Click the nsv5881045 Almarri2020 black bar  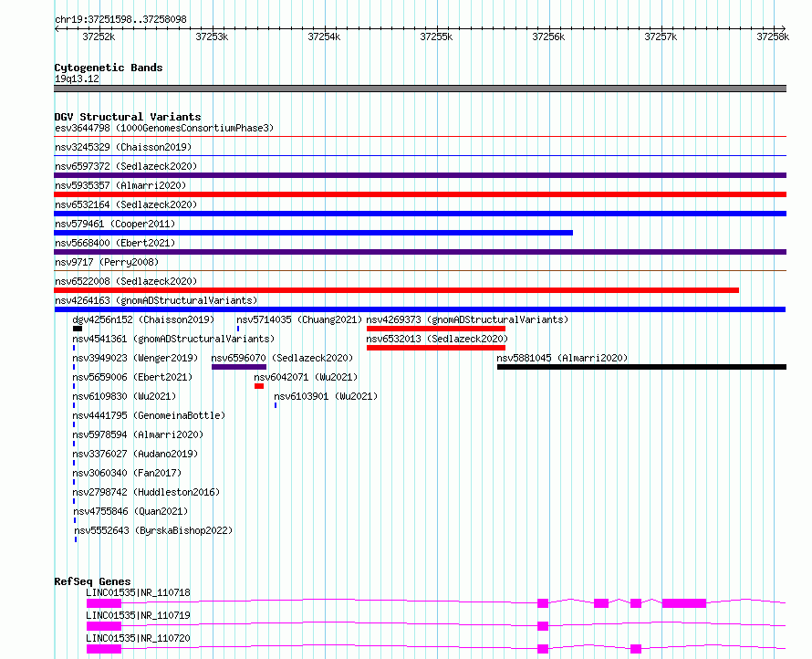tap(641, 367)
